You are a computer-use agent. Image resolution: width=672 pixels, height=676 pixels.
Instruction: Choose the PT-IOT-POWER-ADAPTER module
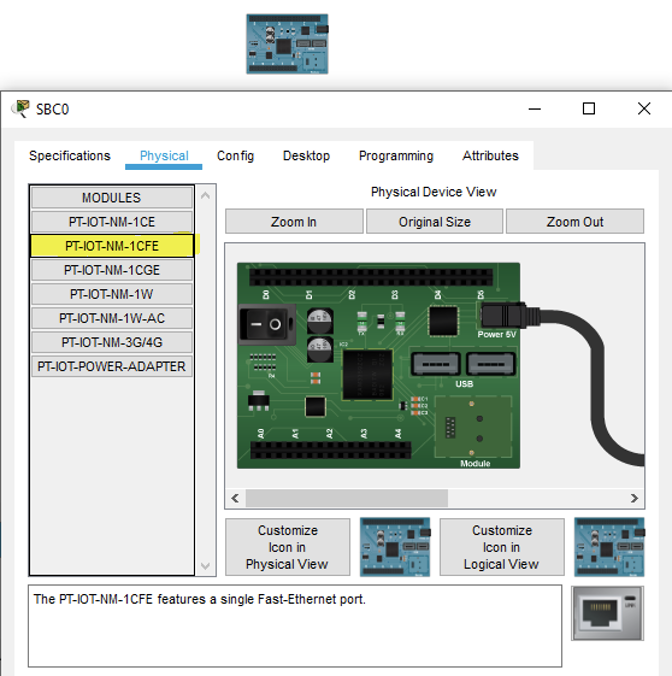[112, 366]
